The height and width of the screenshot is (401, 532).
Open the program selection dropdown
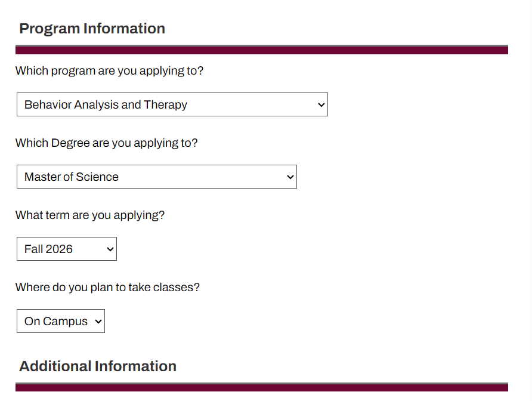point(172,104)
